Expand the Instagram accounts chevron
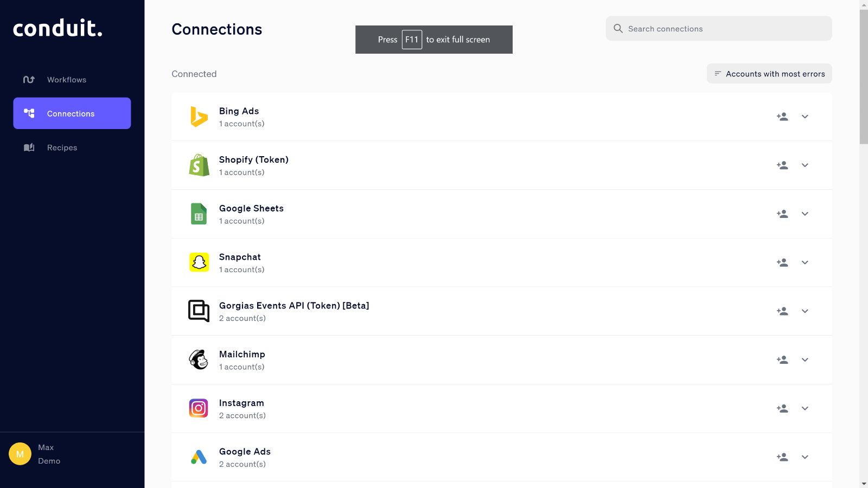The height and width of the screenshot is (488, 868). click(x=805, y=408)
